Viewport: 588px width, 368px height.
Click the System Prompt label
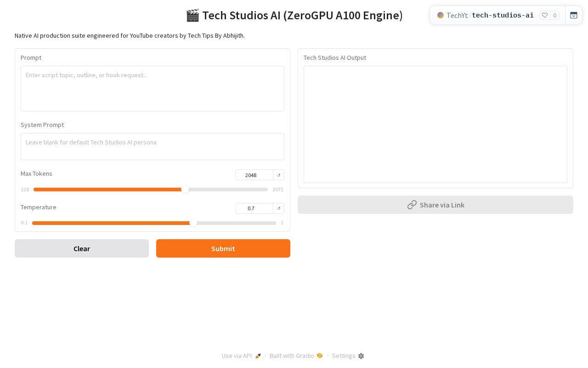tap(42, 125)
